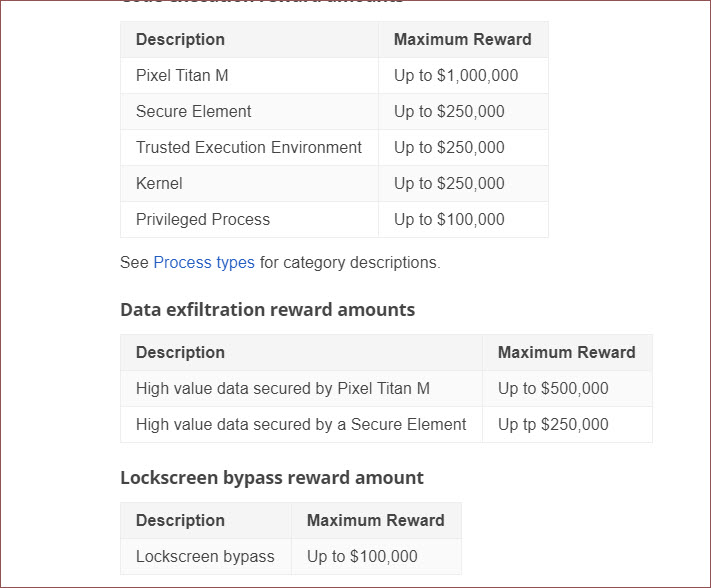Select the Privileged Process cell
Viewport: 711px width, 588px height.
coord(203,220)
